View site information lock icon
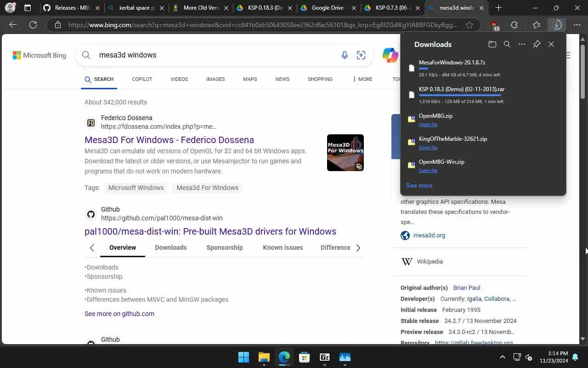 [58, 25]
